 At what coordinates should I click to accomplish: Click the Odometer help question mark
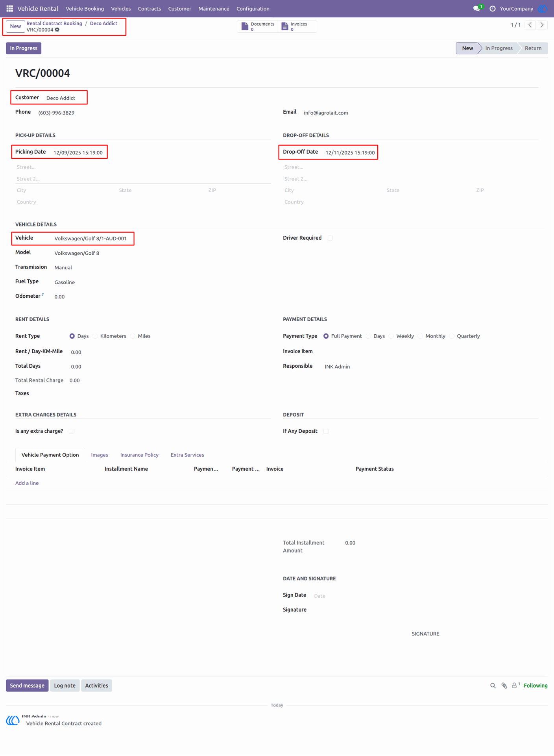click(x=43, y=294)
